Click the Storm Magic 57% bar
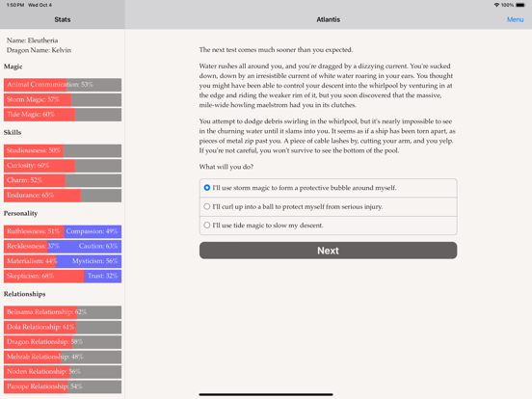This screenshot has width=532, height=399. click(63, 100)
